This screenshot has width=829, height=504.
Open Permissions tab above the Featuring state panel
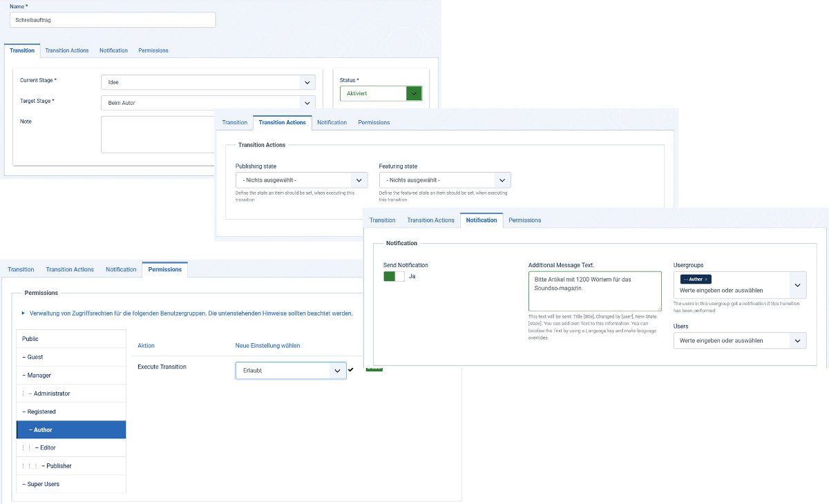(x=374, y=122)
